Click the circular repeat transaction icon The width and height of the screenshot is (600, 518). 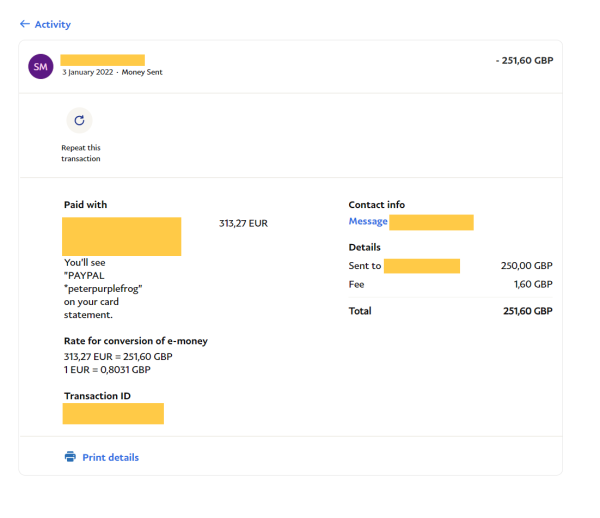point(79,120)
